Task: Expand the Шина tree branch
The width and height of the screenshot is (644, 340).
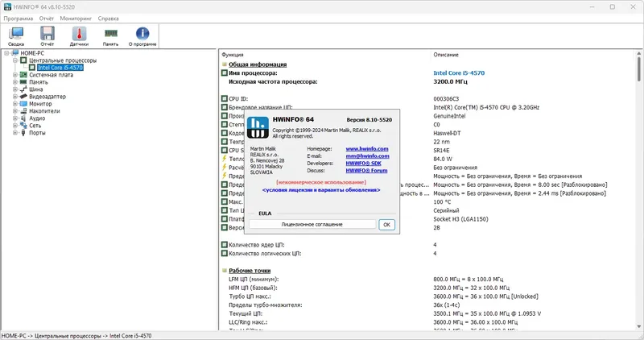Action: [x=15, y=89]
